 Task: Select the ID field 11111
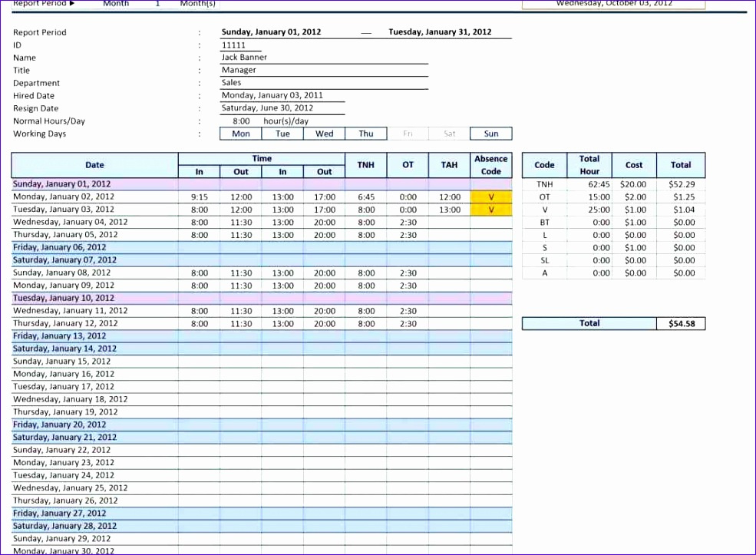(240, 45)
